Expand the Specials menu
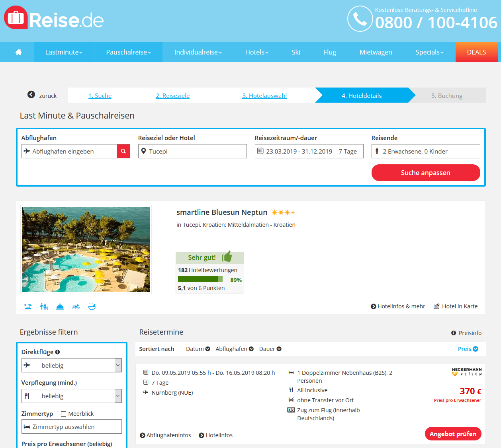This screenshot has width=501, height=448. [x=429, y=52]
